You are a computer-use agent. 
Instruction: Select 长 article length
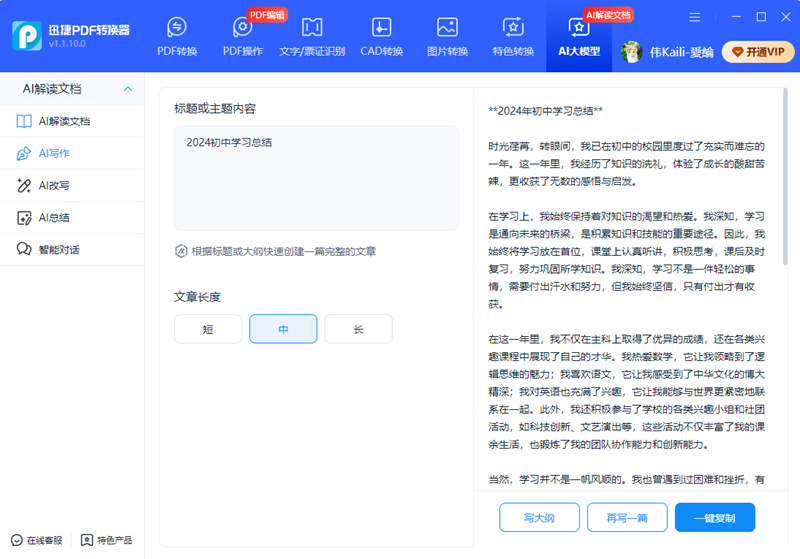[359, 329]
